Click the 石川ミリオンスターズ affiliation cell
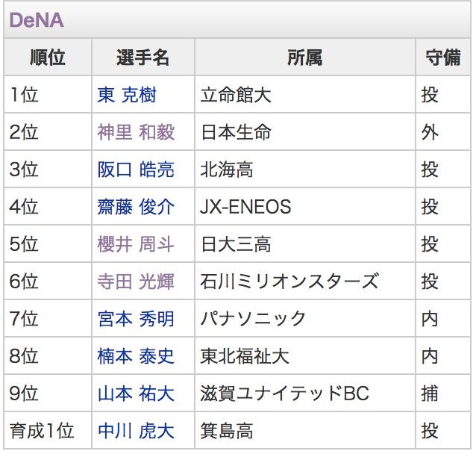 pos(289,282)
